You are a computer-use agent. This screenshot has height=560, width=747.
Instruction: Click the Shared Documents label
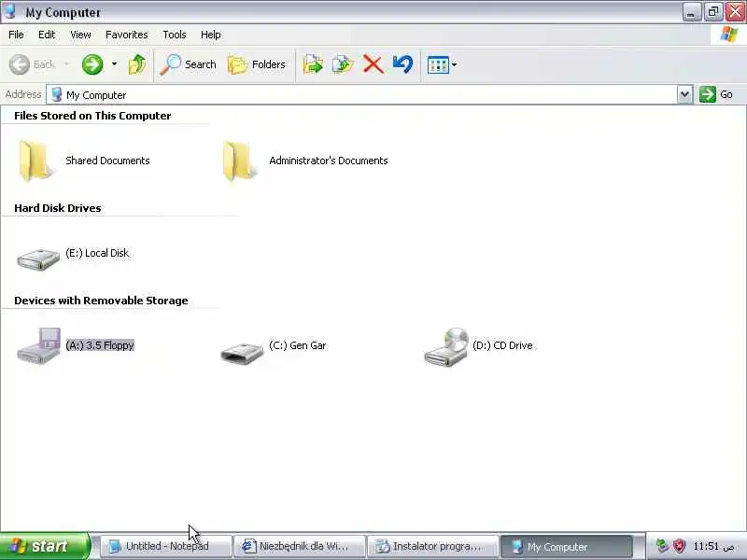click(x=107, y=161)
